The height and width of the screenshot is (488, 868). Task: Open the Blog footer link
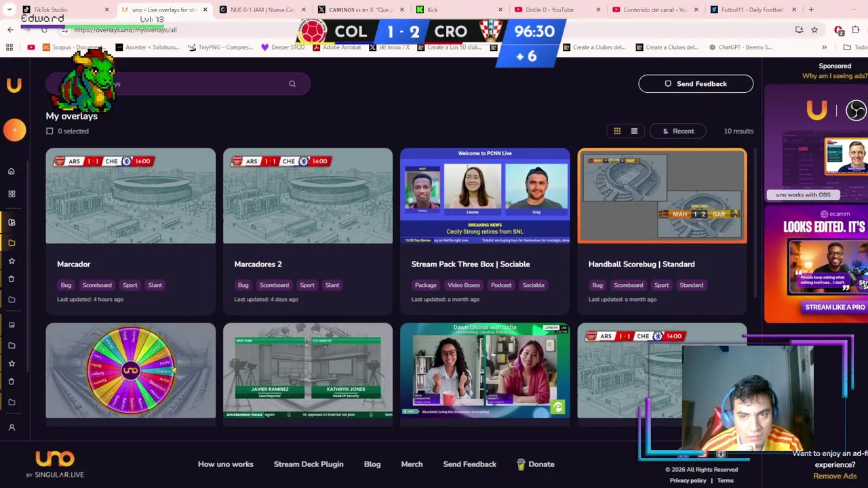click(x=372, y=464)
